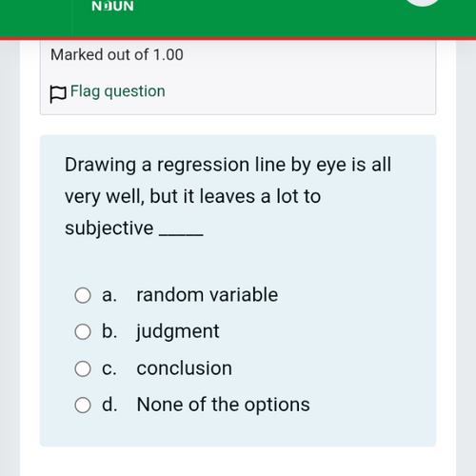Click the flag icon beside Flag question
This screenshot has height=476, width=476.
coord(58,94)
